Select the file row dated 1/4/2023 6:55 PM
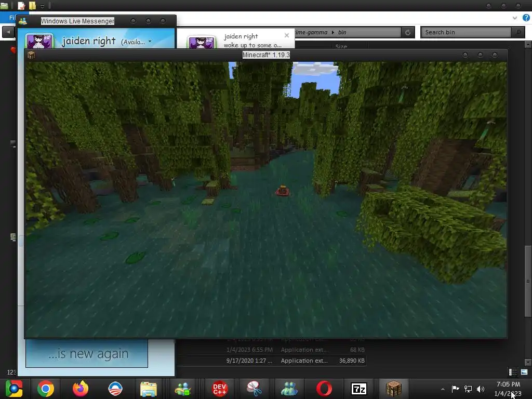Screen dimensions: 532x399 [x=271, y=350]
